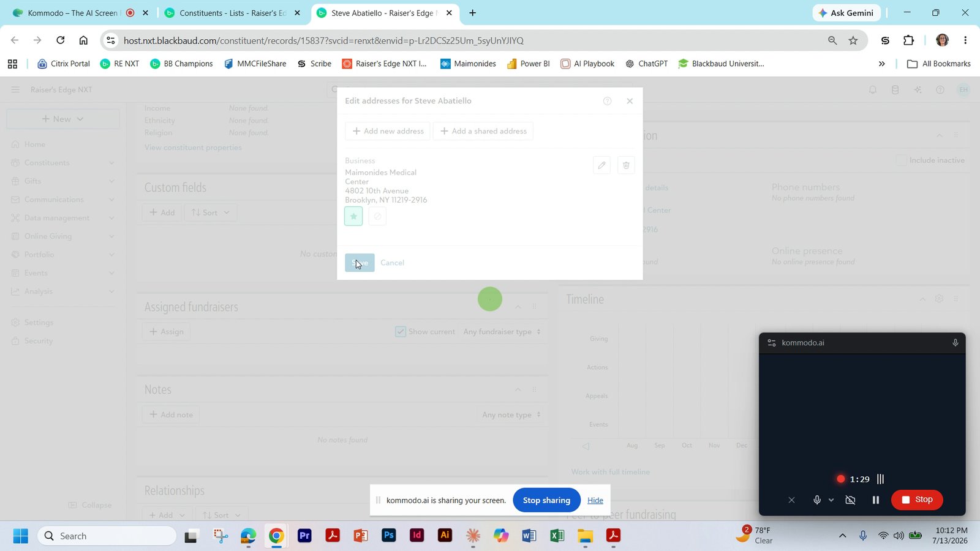Delete the Business address with trash icon
Image resolution: width=980 pixels, height=551 pixels.
(x=626, y=165)
